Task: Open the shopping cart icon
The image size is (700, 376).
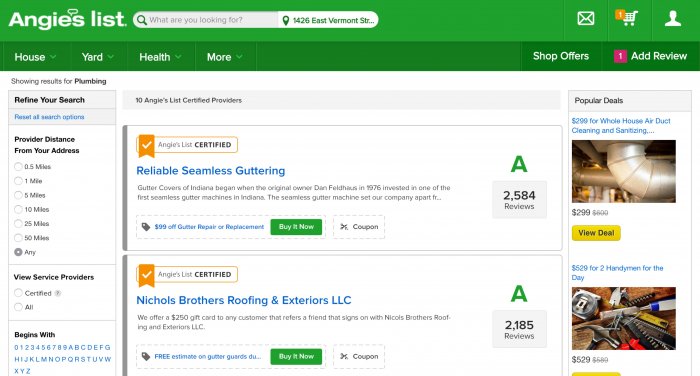Action: click(x=627, y=18)
